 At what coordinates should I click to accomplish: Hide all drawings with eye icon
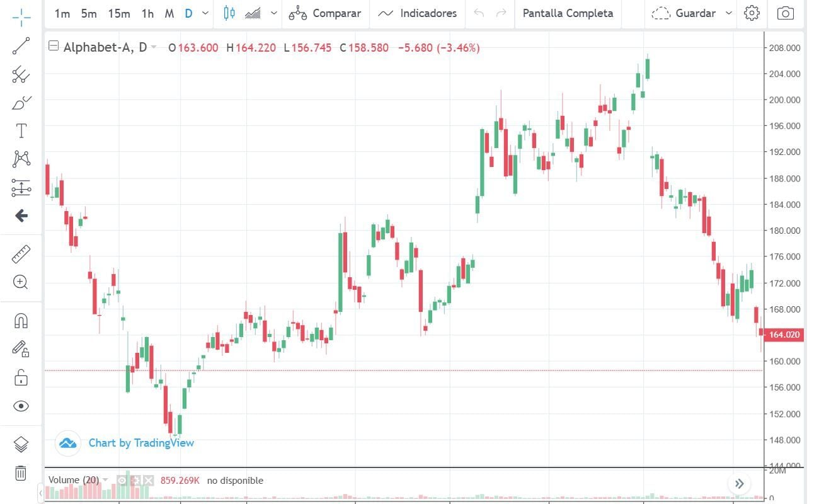(x=21, y=406)
